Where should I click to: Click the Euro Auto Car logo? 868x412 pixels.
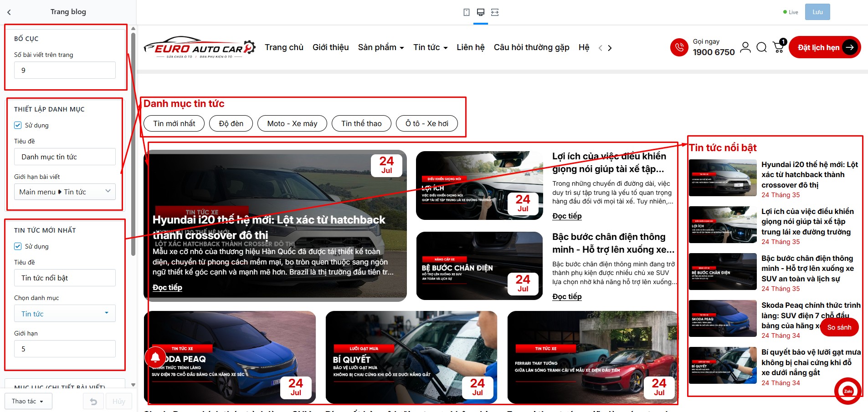[x=200, y=47]
